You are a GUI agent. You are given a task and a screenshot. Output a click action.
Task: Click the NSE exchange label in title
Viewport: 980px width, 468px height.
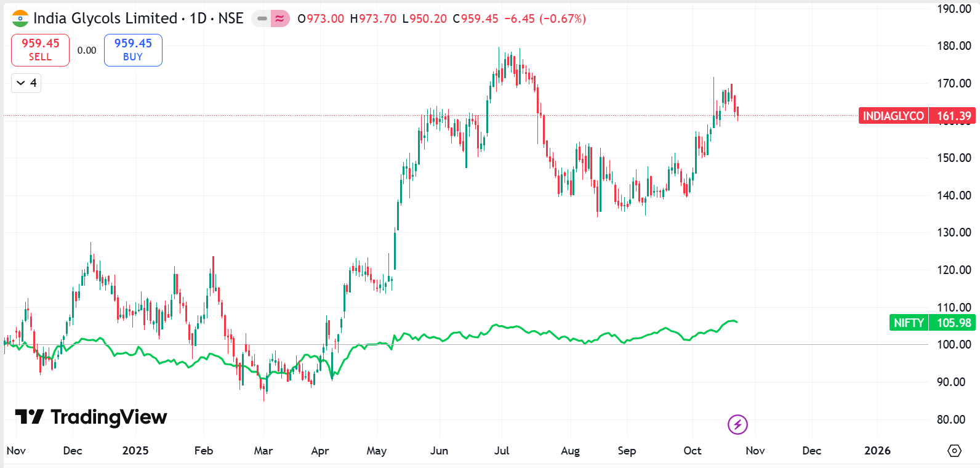point(231,18)
